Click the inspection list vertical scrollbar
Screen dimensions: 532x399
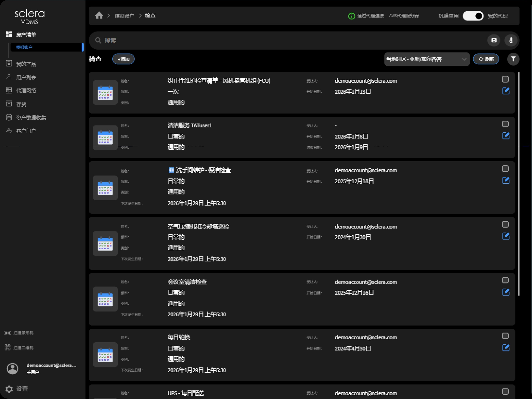click(x=519, y=183)
